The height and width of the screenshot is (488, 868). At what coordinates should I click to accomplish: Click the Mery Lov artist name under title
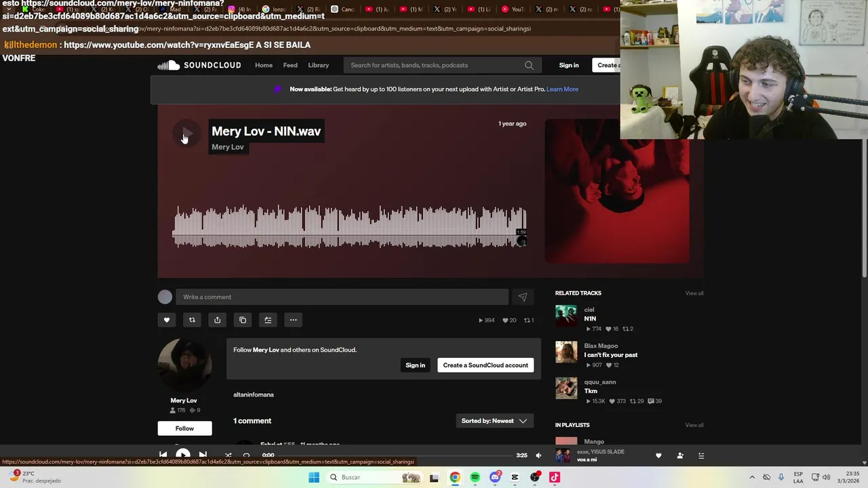pyautogui.click(x=228, y=147)
